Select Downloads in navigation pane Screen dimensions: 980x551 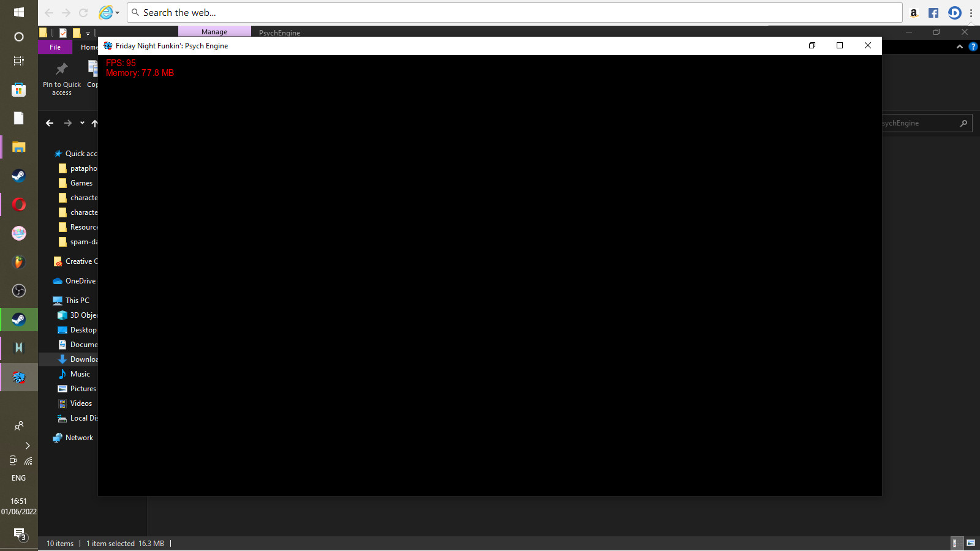69,359
